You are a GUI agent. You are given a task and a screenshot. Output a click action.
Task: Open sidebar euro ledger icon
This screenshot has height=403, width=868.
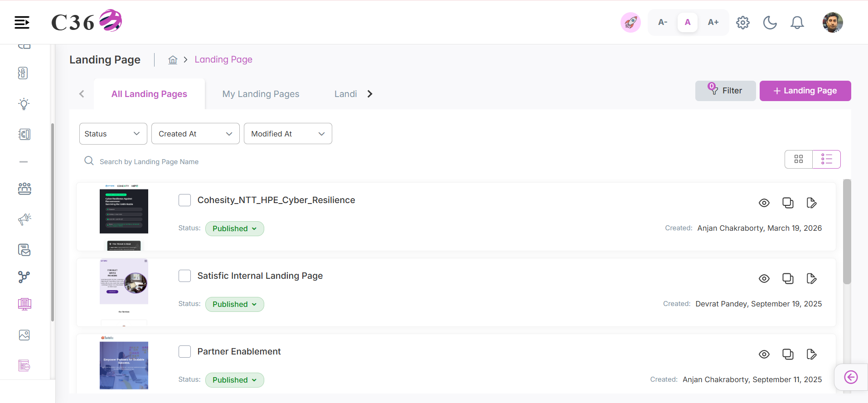(24, 134)
